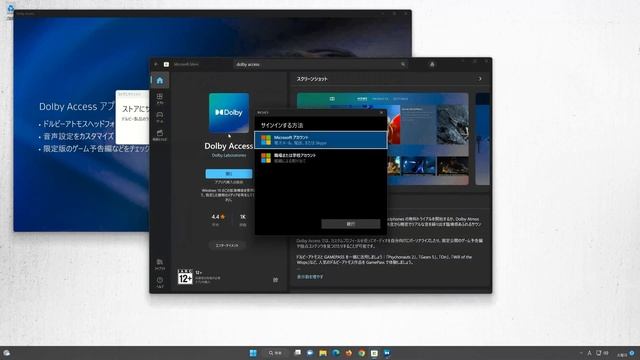Click the Dolby Access app logo
Screen dimensions: 640x360
click(229, 113)
